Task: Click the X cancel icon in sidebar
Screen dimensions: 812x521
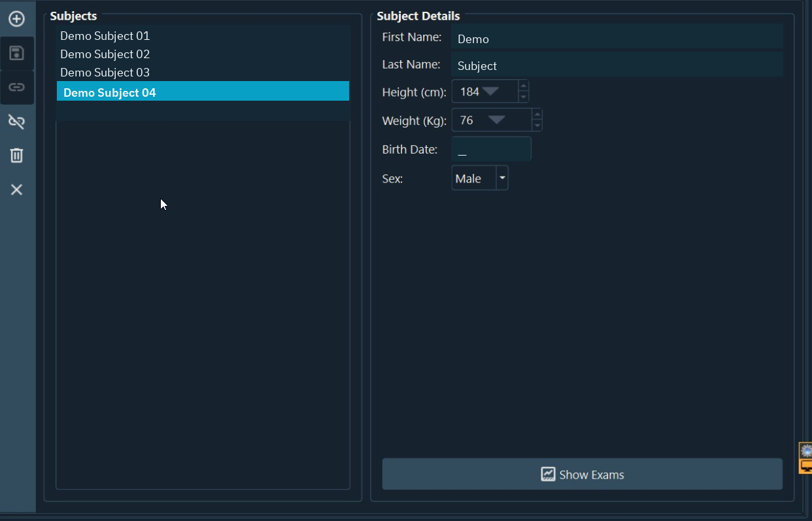Action: tap(17, 190)
